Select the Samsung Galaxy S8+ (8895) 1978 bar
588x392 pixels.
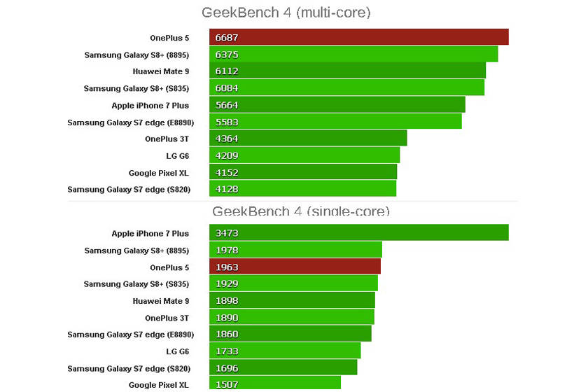[295, 250]
